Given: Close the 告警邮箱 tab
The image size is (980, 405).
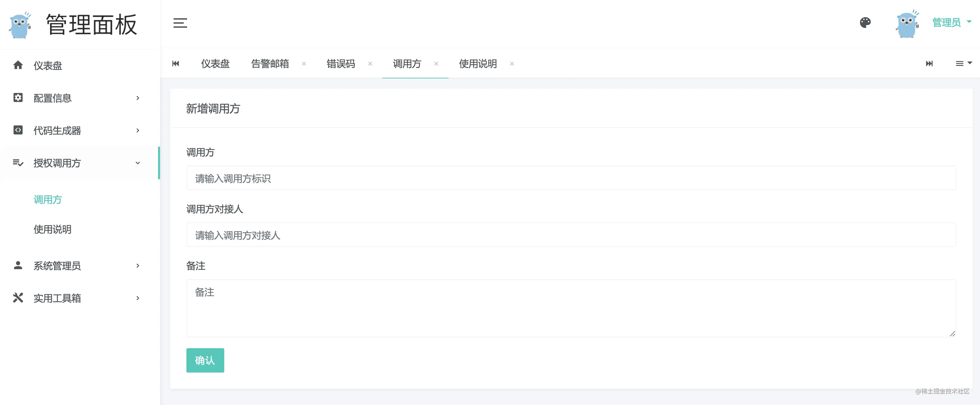Looking at the screenshot, I should 304,64.
